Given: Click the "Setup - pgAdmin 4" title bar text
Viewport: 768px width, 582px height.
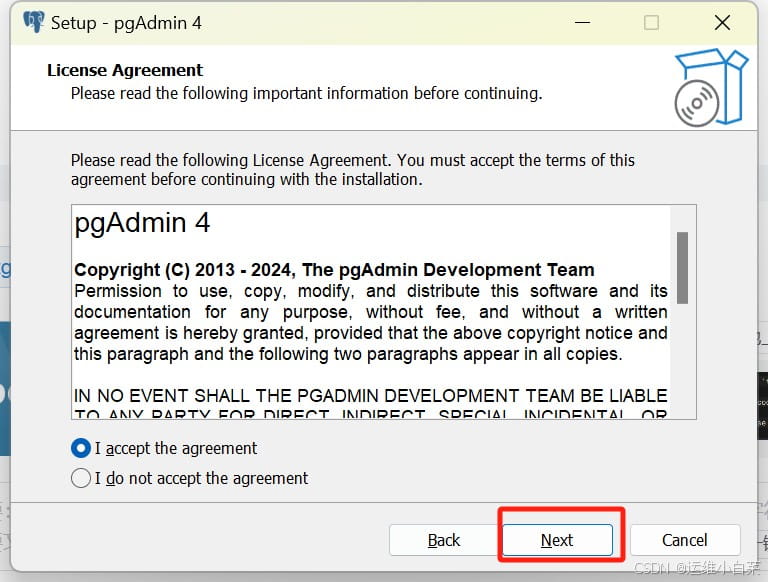Looking at the screenshot, I should tap(126, 22).
